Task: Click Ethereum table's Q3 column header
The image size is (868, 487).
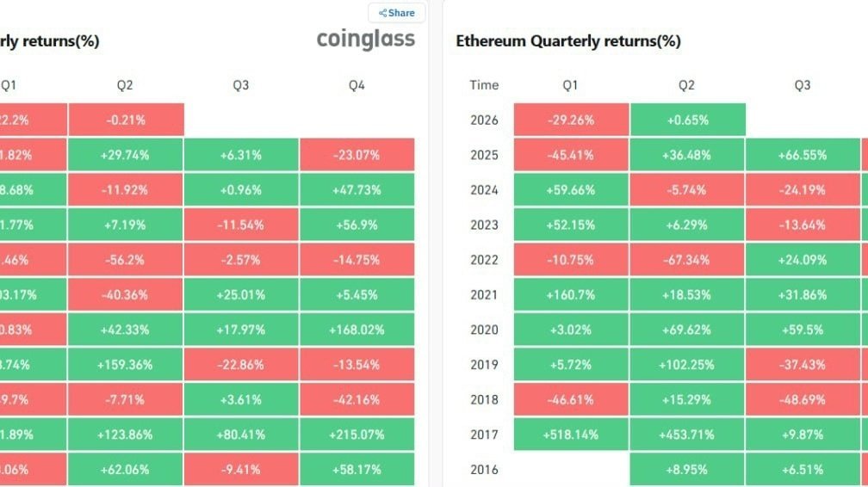Action: (x=803, y=85)
